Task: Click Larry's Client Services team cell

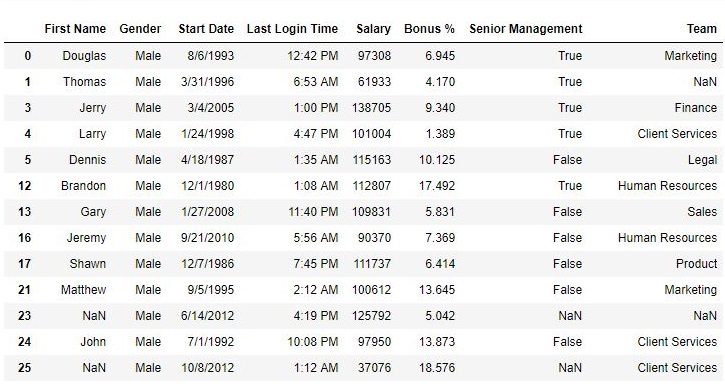Action: [x=677, y=134]
